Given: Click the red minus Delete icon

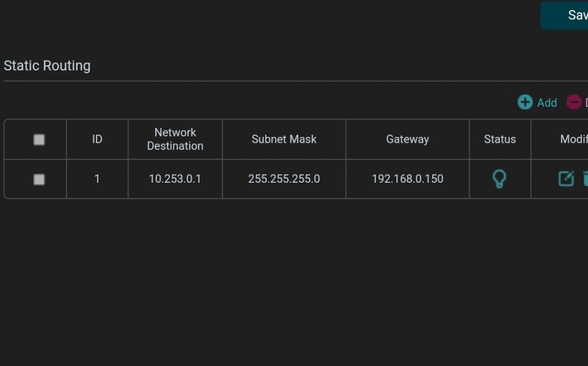Looking at the screenshot, I should point(574,102).
